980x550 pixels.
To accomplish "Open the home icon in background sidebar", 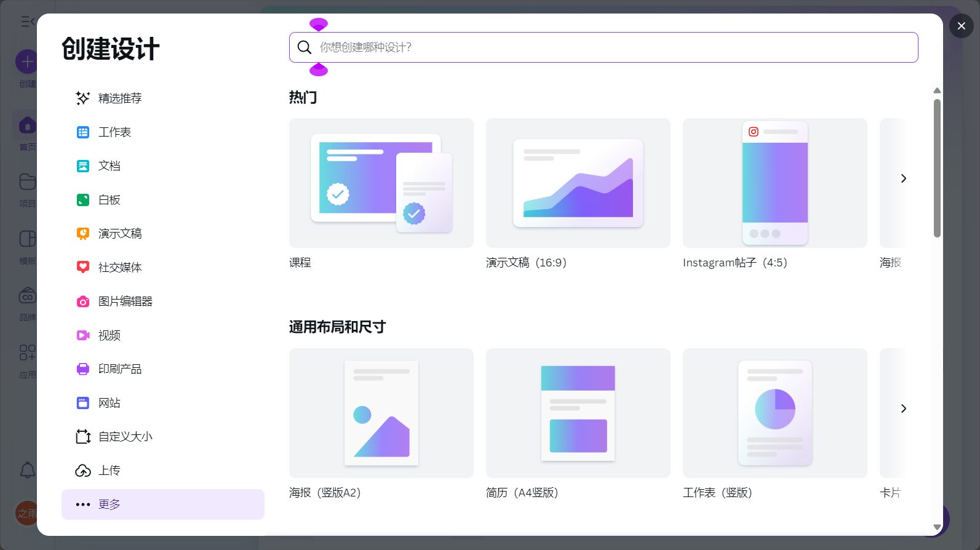I will tap(27, 126).
